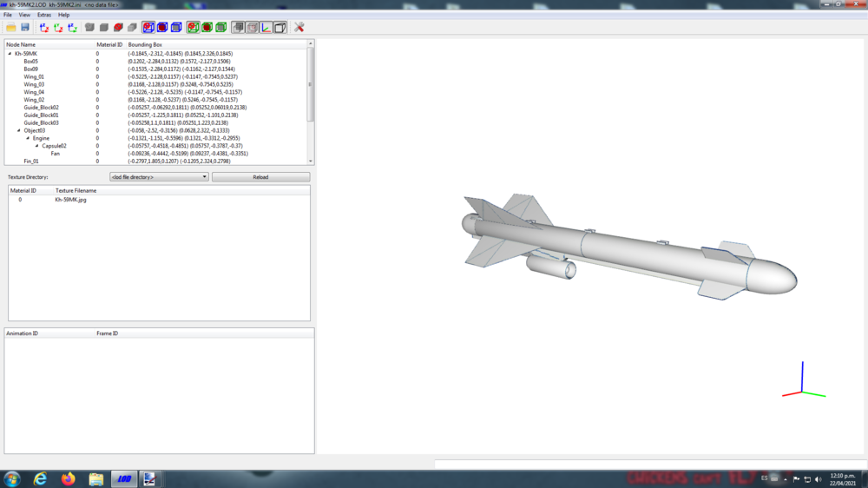Switch to the Z-X axis view
Screen dimensions: 868x488
tap(44, 27)
